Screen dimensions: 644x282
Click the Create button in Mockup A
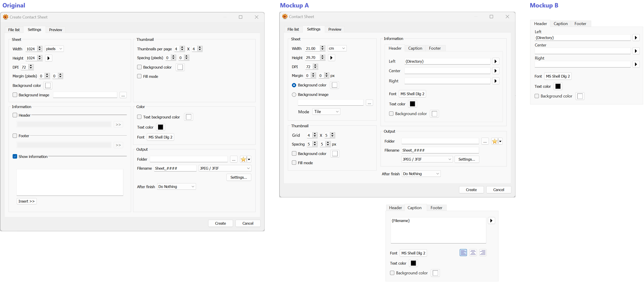click(x=471, y=190)
